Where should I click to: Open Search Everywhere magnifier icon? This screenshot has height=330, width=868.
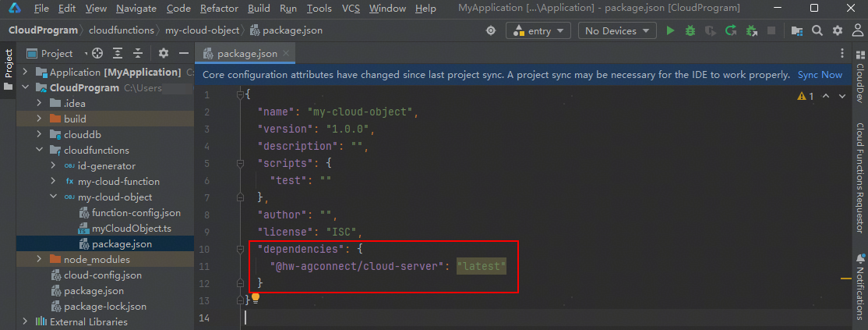[817, 31]
